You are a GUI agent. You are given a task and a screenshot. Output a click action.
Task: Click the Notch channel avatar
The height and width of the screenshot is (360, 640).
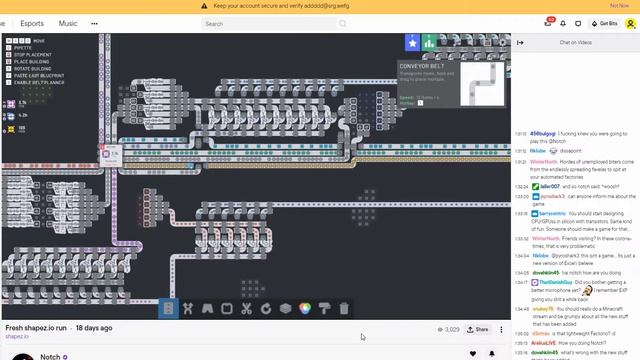[23, 357]
